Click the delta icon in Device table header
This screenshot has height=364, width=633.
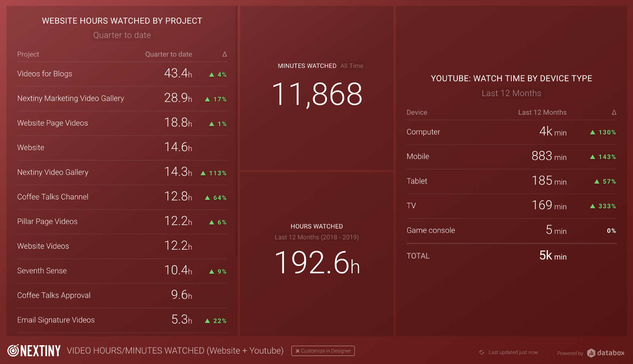(614, 113)
